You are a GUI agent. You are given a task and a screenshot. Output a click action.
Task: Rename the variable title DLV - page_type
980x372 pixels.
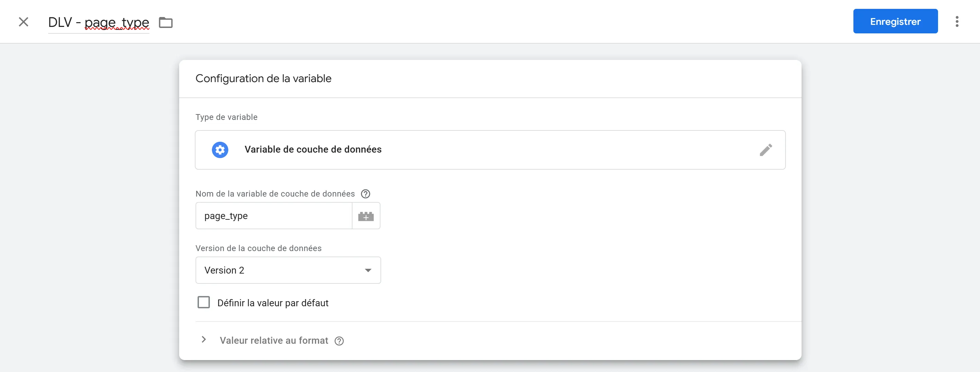98,22
